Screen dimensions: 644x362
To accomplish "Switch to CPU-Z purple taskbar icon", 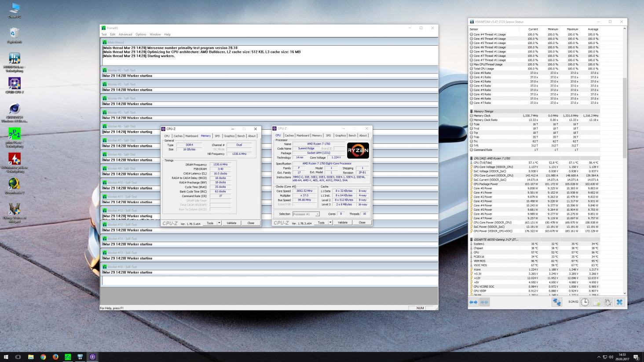I will 92,357.
